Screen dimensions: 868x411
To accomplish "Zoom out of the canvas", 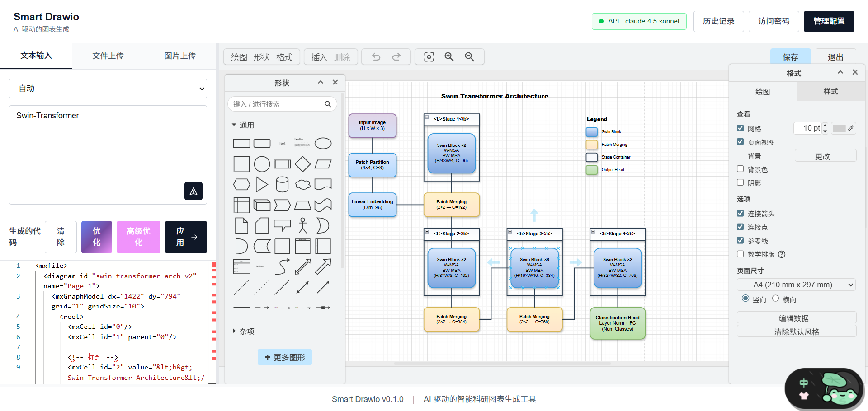I will pos(470,57).
